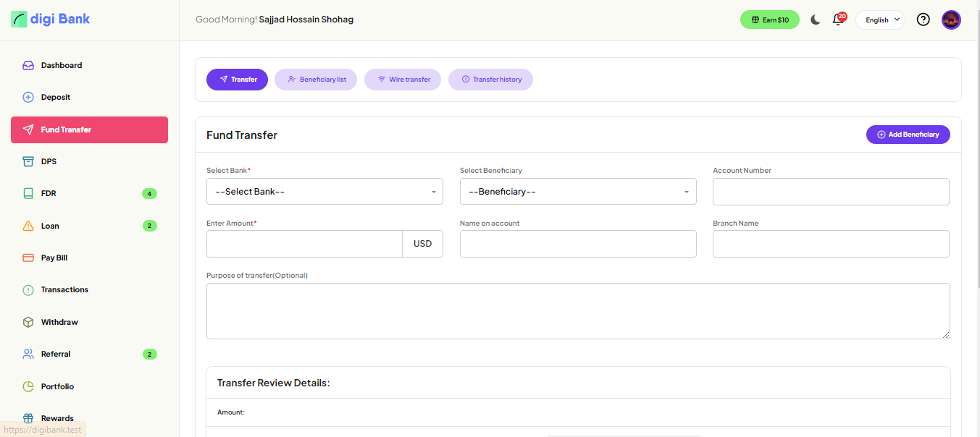This screenshot has width=980, height=437.
Task: Expand the Select Bank dropdown
Action: click(324, 192)
